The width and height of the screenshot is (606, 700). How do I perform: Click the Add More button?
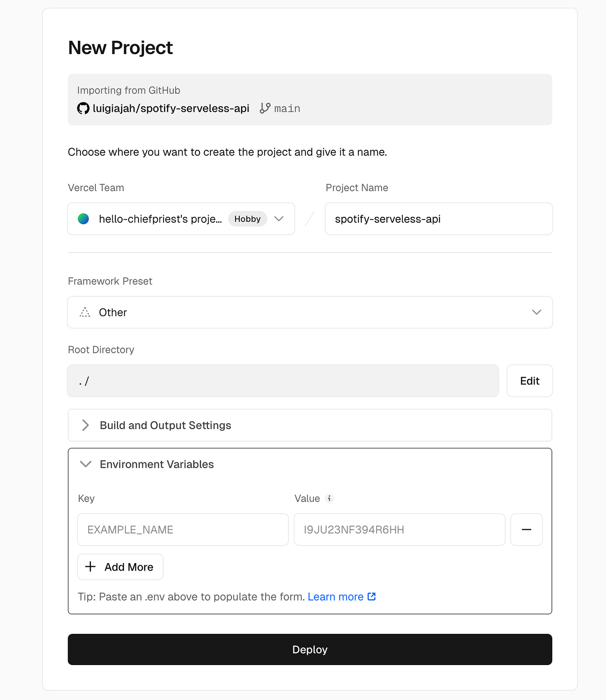[x=120, y=567]
